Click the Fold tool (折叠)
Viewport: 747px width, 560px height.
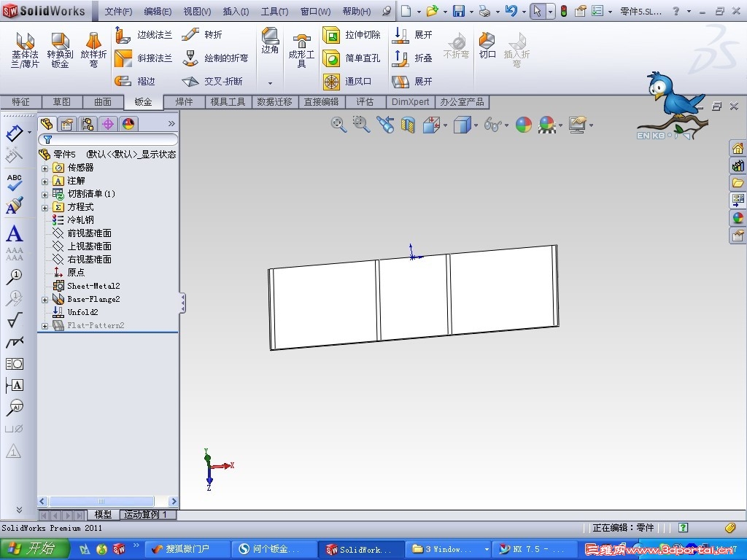point(412,58)
